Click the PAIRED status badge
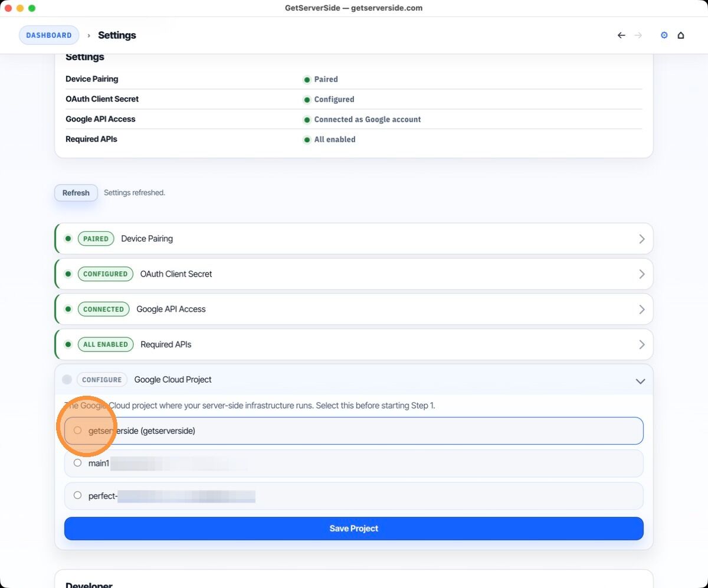Screen dimensions: 708x588 (96, 239)
